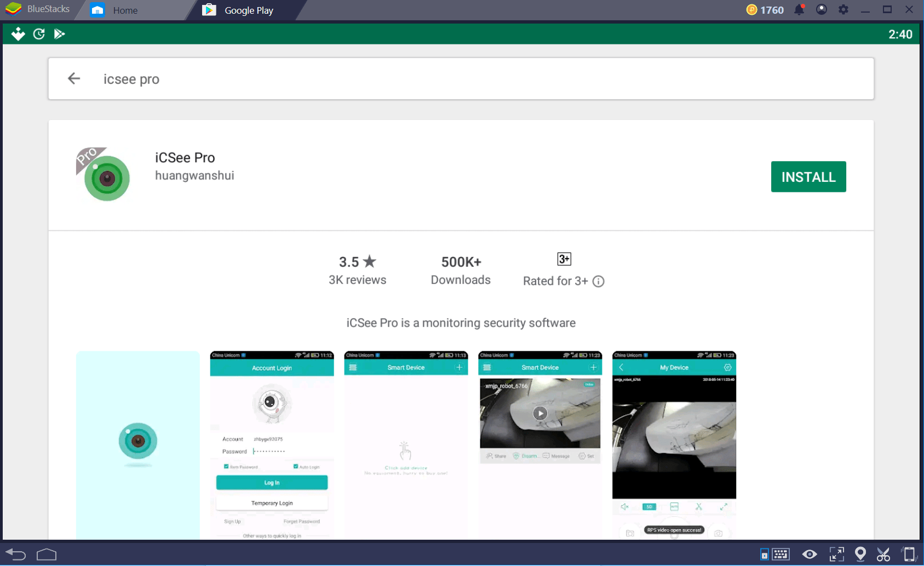This screenshot has height=566, width=924.
Task: Click the Android back button in bottom bar
Action: click(16, 554)
